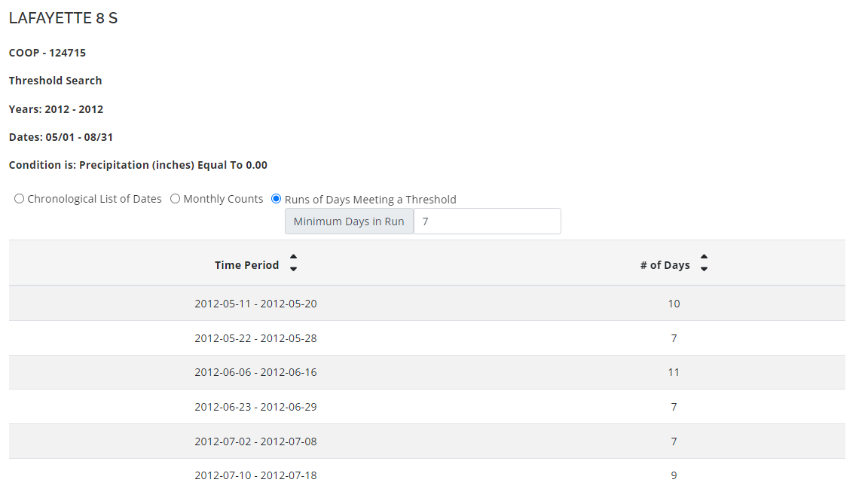The image size is (865, 504).
Task: Select Runs of Days Meeting a Threshold
Action: [x=276, y=199]
